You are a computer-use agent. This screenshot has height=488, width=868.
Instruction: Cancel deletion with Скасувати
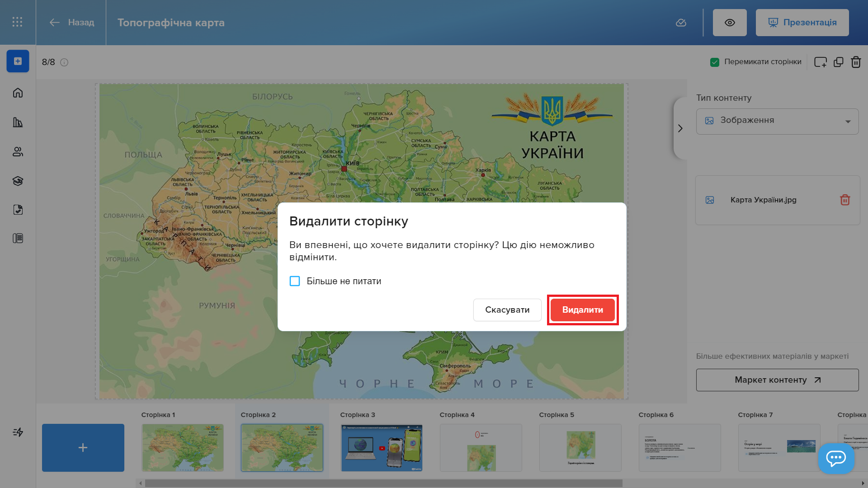[507, 310]
